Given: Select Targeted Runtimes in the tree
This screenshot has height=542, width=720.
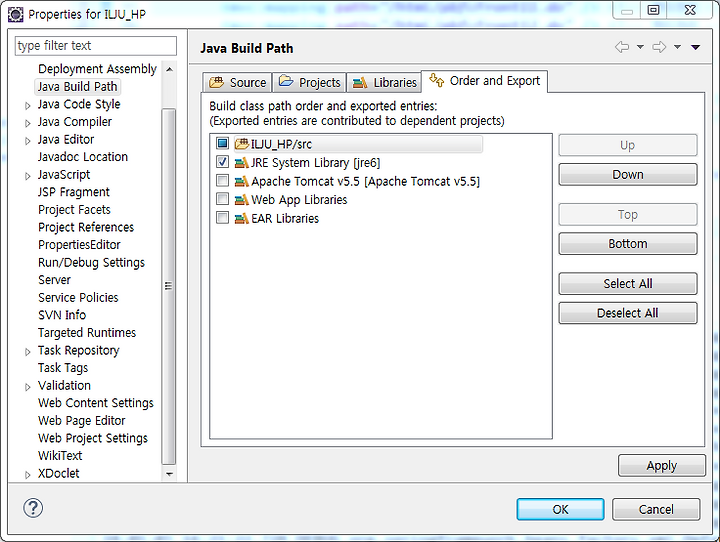Looking at the screenshot, I should tap(87, 333).
